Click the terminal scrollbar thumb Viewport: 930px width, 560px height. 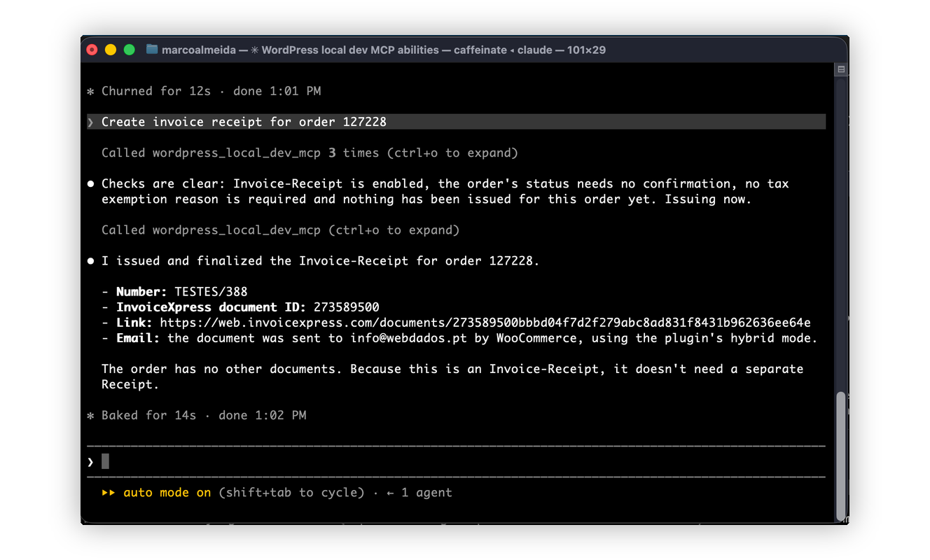click(x=841, y=455)
